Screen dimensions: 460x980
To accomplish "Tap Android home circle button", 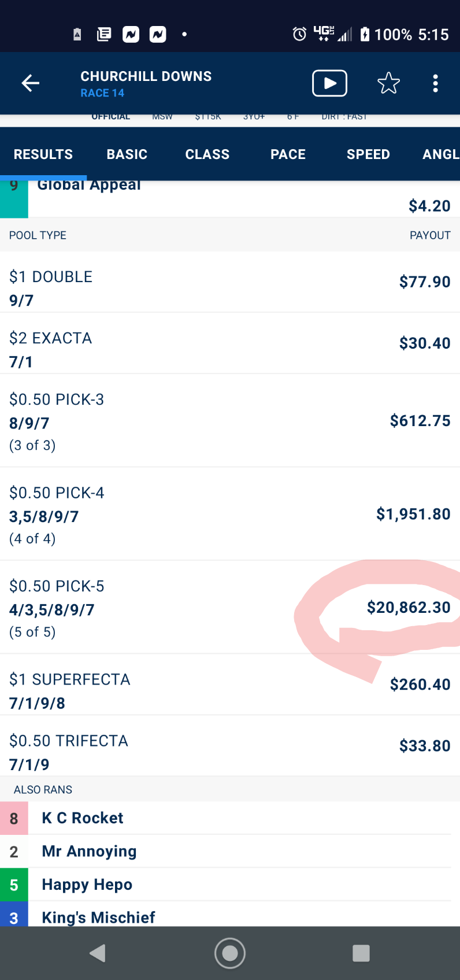I will click(x=230, y=953).
